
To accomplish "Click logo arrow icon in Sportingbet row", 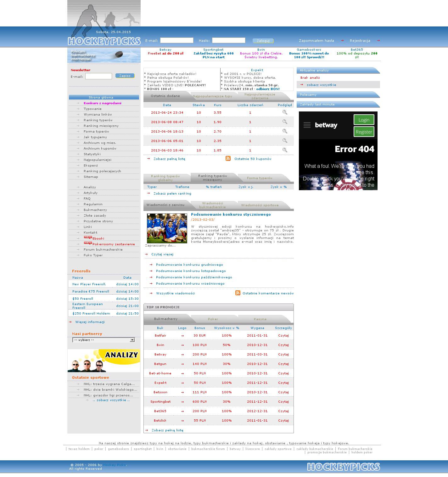I will (182, 402).
